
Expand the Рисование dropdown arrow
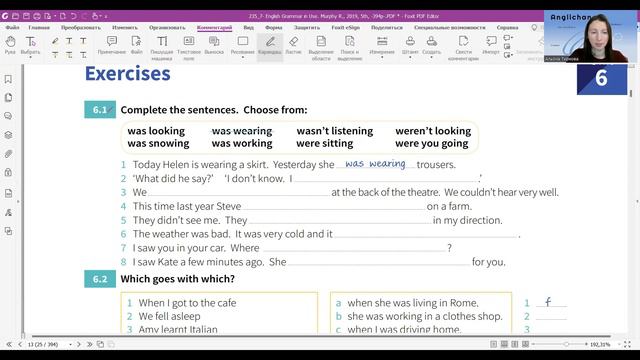[242, 58]
